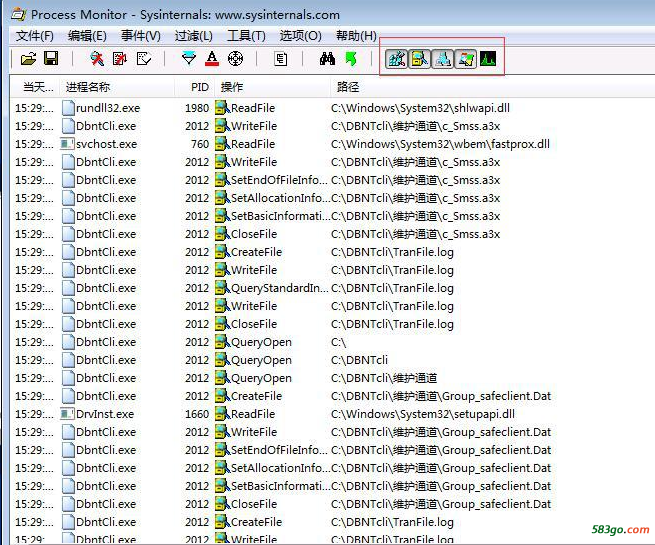Expand the 选项(O) menu

(x=300, y=36)
